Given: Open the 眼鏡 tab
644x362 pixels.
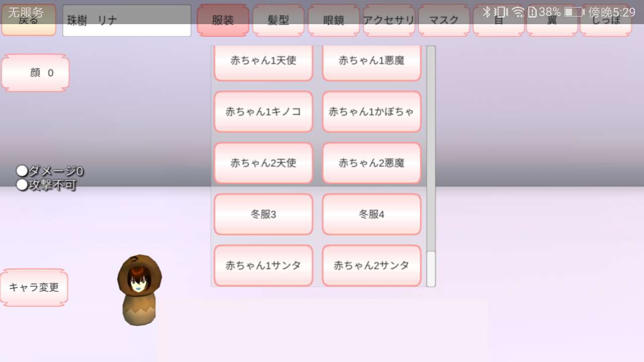Looking at the screenshot, I should (334, 21).
